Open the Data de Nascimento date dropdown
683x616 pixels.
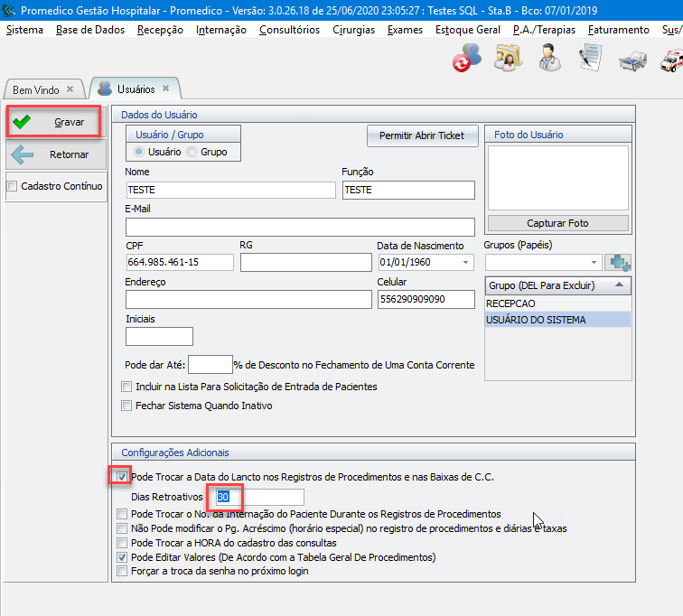466,262
